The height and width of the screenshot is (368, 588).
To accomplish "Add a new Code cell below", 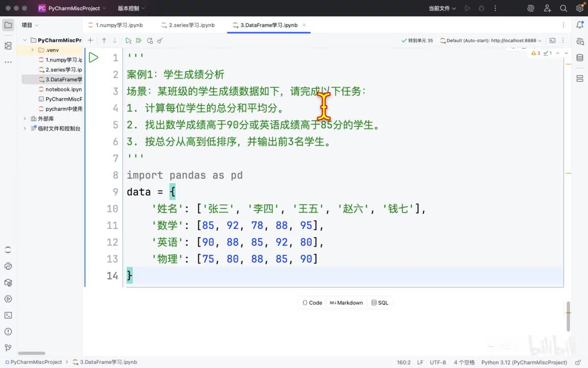I will (x=312, y=303).
